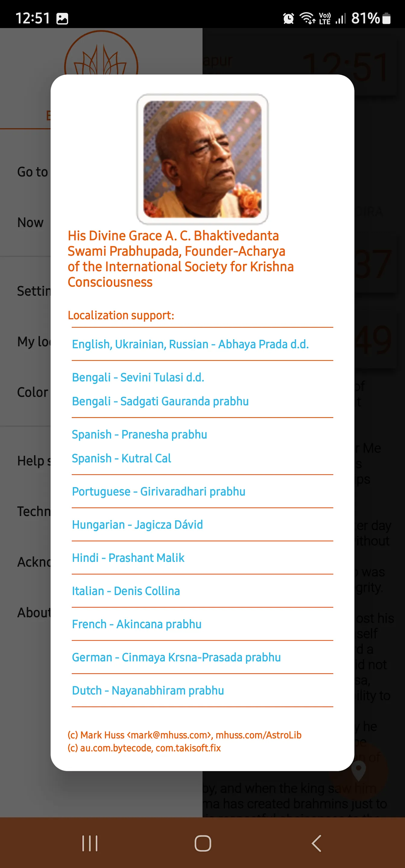Click the Mark Huss AstroLib copyright line

pyautogui.click(x=185, y=735)
